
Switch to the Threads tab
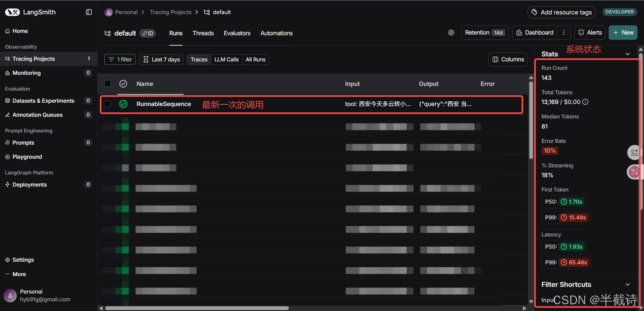(203, 33)
